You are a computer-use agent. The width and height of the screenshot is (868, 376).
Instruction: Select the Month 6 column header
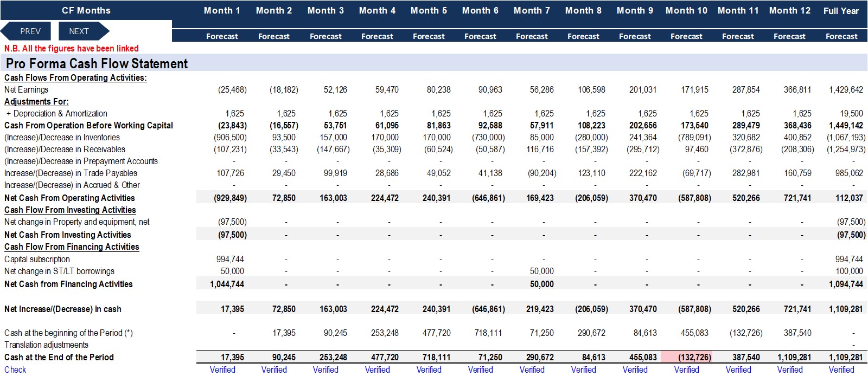480,10
